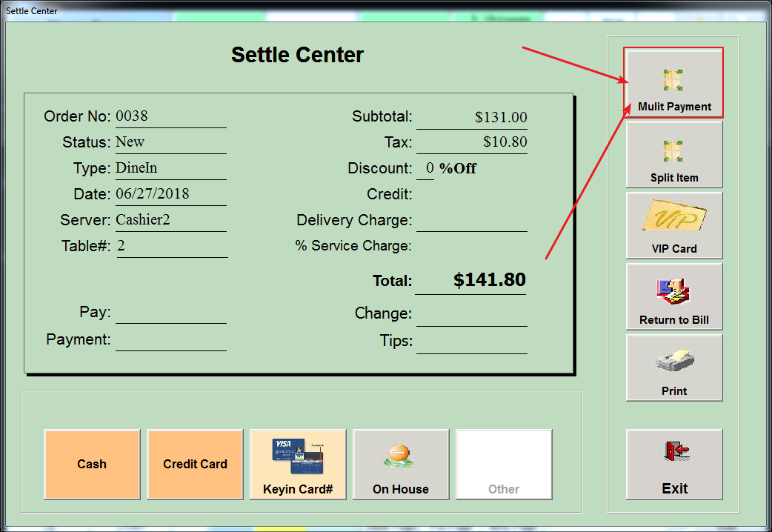Click the Tips field
Viewport: 772px width, 532px height.
click(x=472, y=342)
